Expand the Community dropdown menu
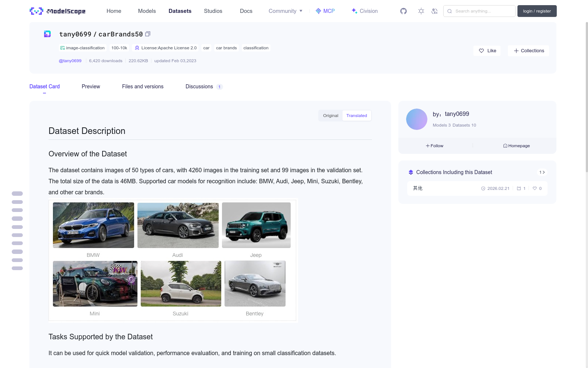 [x=286, y=11]
